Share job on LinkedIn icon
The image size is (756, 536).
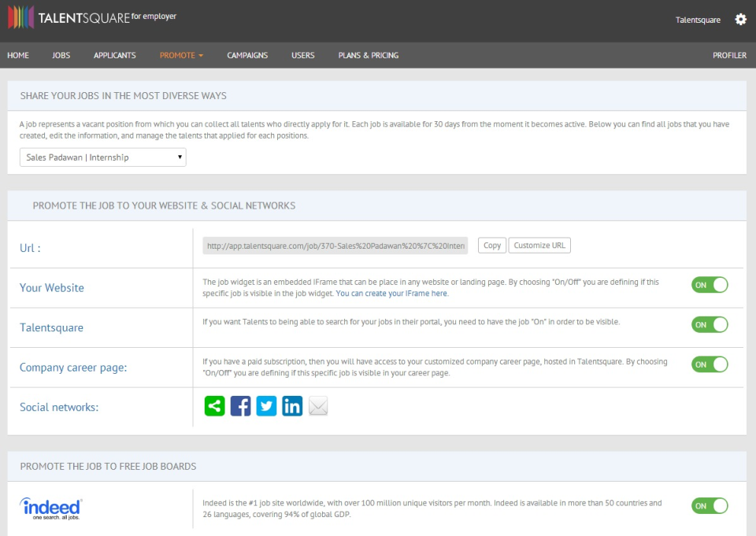point(292,406)
